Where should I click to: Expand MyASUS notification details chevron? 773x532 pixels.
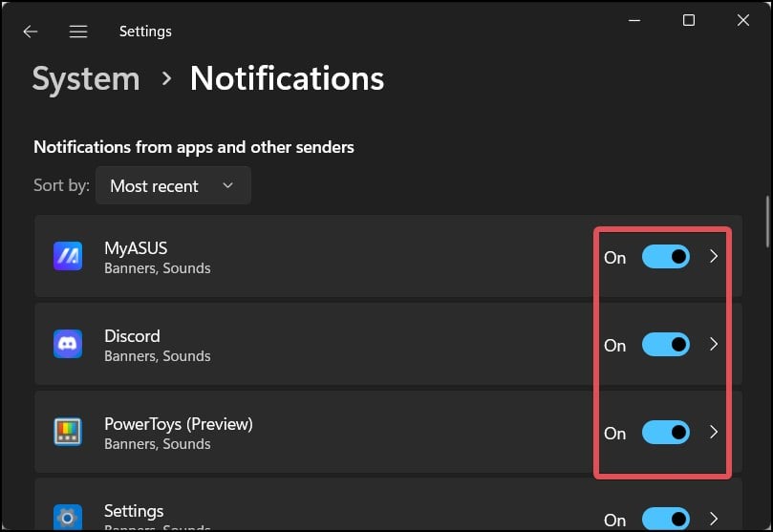(714, 256)
